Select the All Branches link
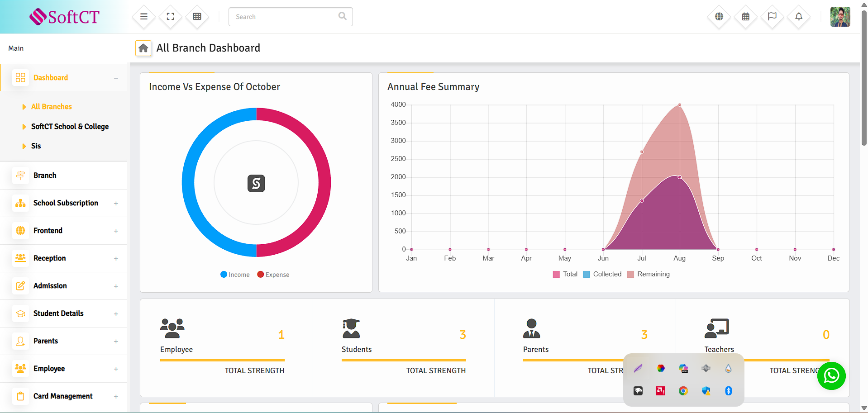The image size is (868, 413). tap(51, 107)
